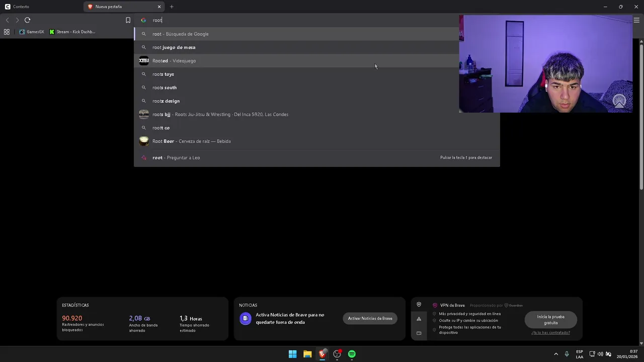
Task: Open GamesGX bookmark
Action: coord(32,32)
